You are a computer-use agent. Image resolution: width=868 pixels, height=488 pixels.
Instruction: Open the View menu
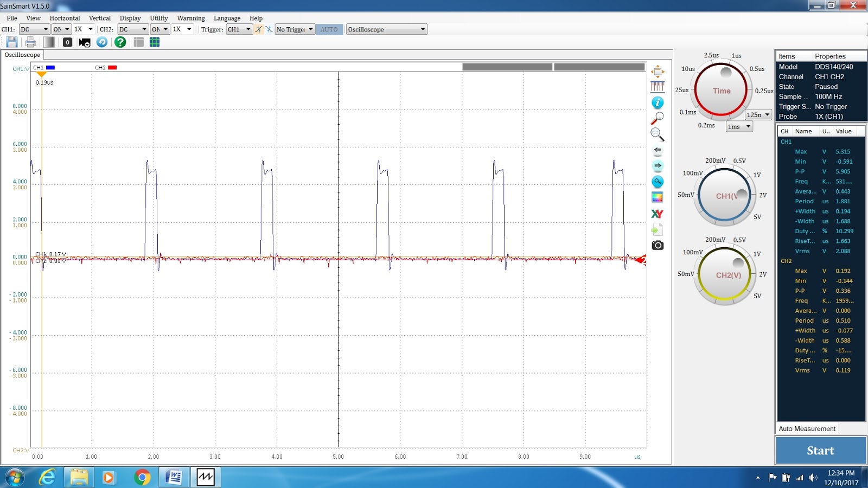[x=34, y=18]
